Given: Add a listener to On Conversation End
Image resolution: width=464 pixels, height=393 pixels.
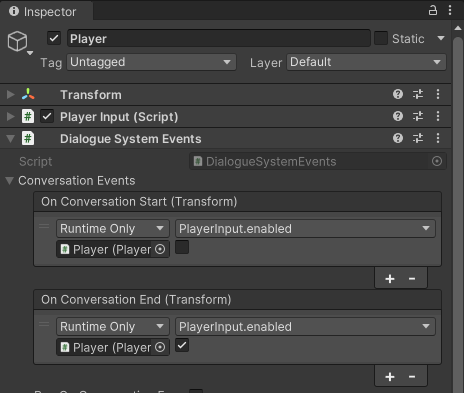Looking at the screenshot, I should click(390, 377).
